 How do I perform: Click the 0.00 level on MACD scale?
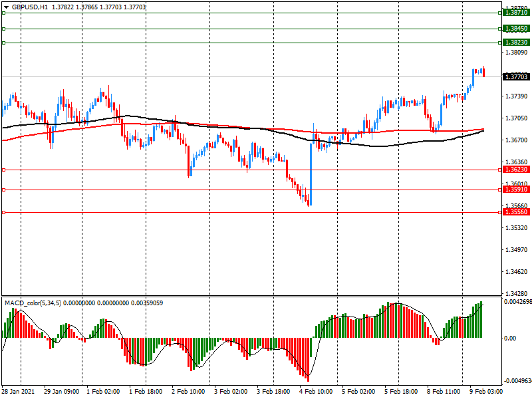509,338
